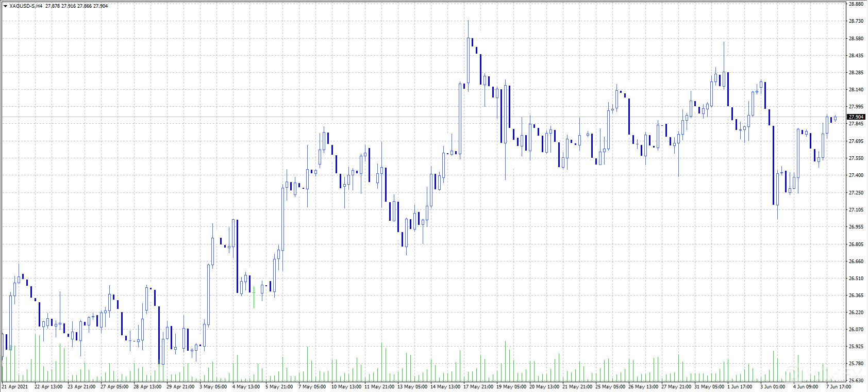This screenshot has height=392, width=868.
Task: Click the 27.845 price label under current price
Action: coord(856,124)
